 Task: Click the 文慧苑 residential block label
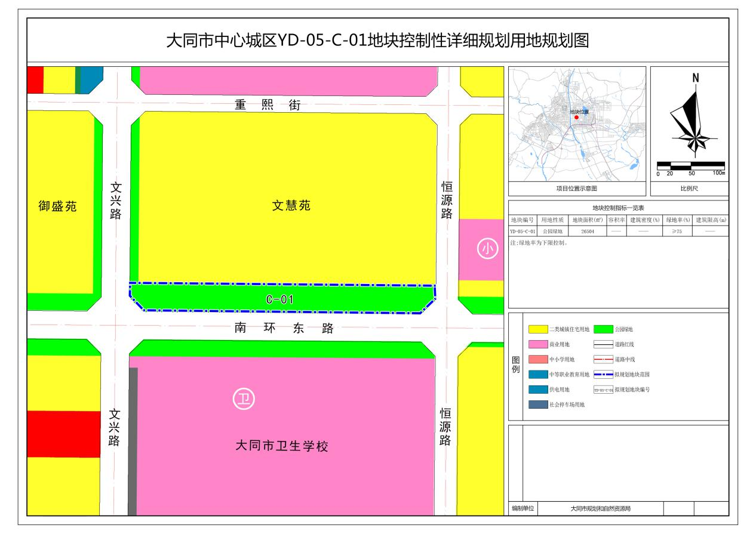pyautogui.click(x=291, y=206)
